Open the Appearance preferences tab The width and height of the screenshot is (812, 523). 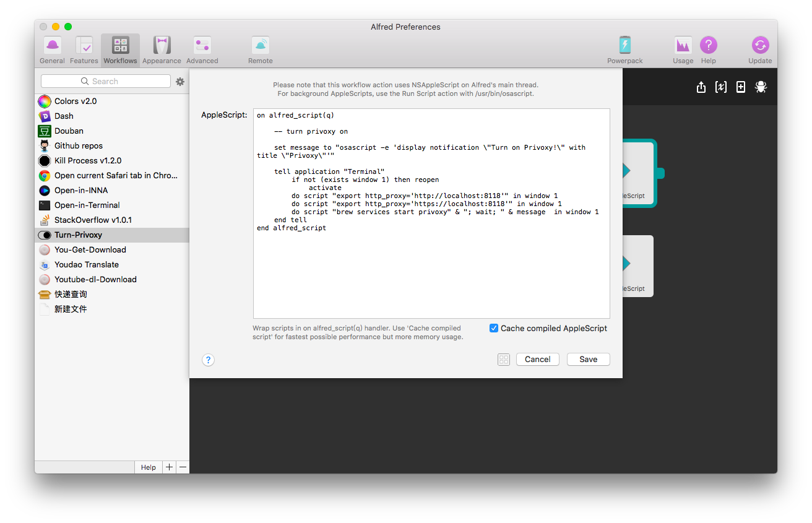(162, 50)
